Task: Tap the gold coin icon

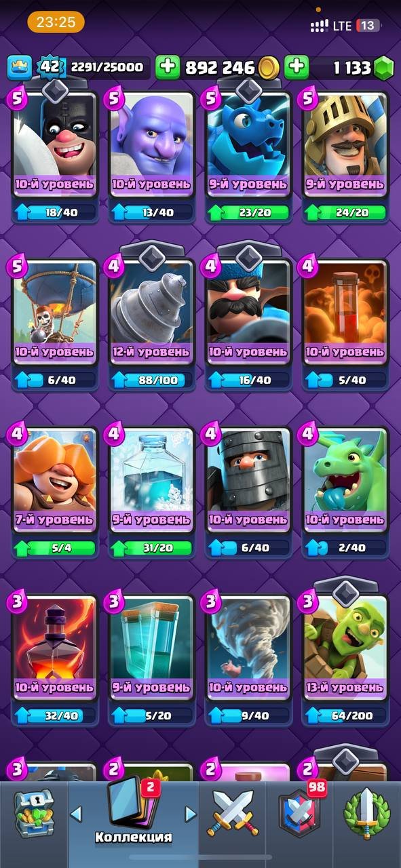Action: pos(269,66)
